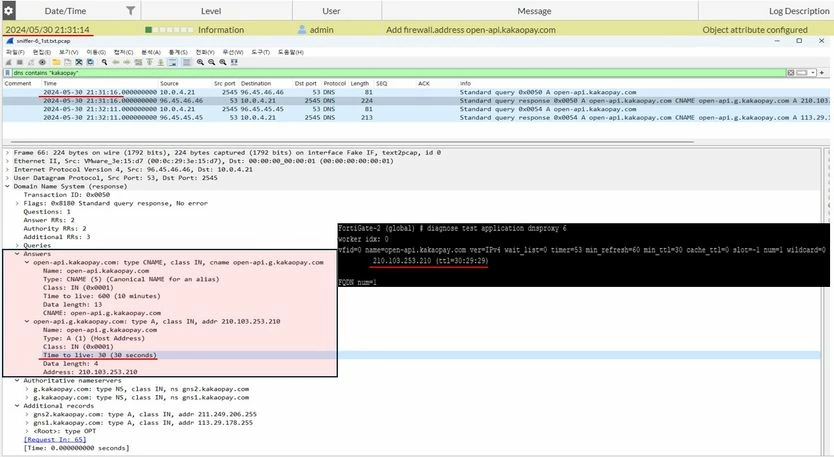Image resolution: width=834 pixels, height=457 pixels.
Task: Select the Address: 210.103.253.210 row
Action: click(90, 372)
